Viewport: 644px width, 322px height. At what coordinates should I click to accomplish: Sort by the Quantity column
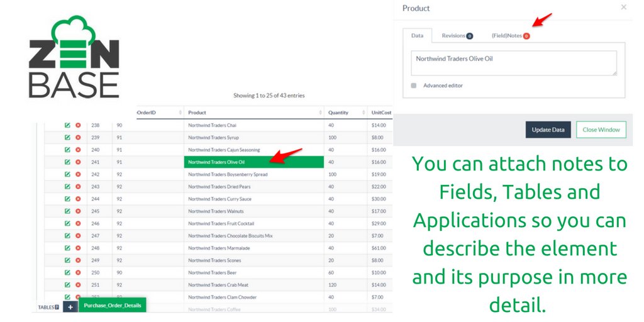[346, 112]
